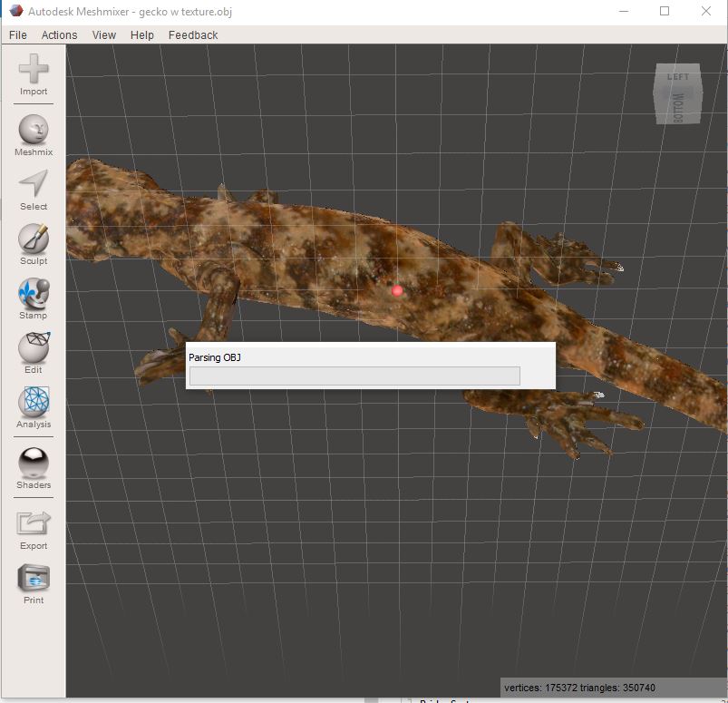Click the LEFT face of the view cube
This screenshot has width=728, height=703.
pyautogui.click(x=678, y=78)
